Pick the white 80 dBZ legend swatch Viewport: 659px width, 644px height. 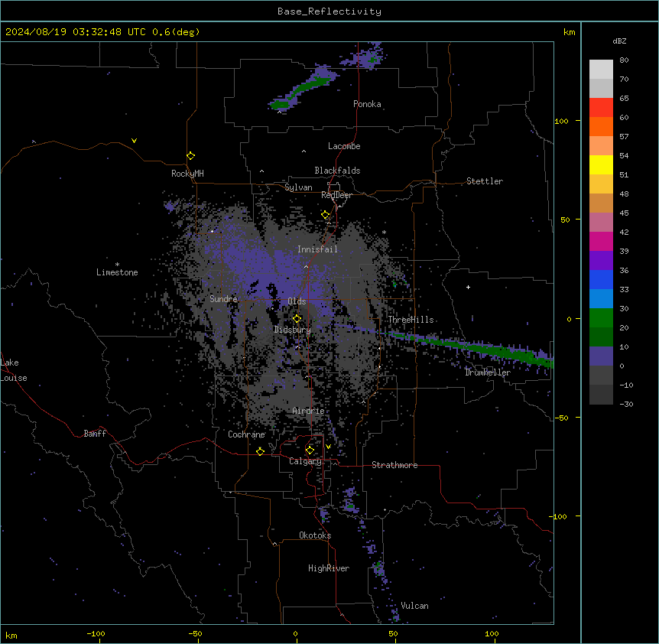coord(601,70)
